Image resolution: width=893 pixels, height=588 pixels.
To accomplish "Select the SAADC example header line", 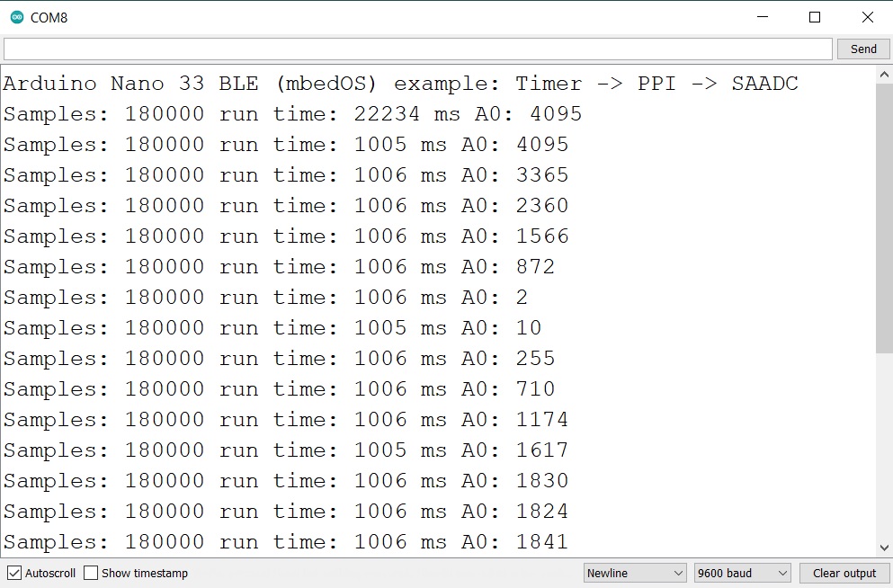I will [x=396, y=83].
